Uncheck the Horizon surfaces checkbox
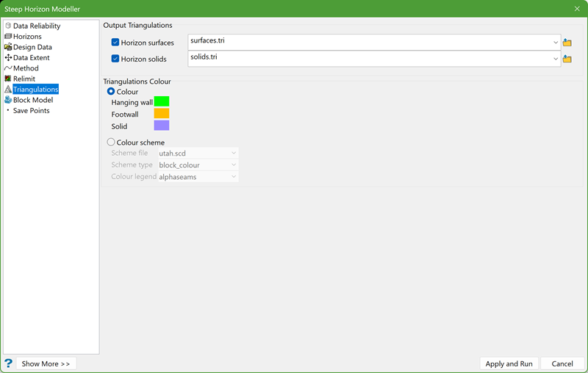 [x=115, y=43]
